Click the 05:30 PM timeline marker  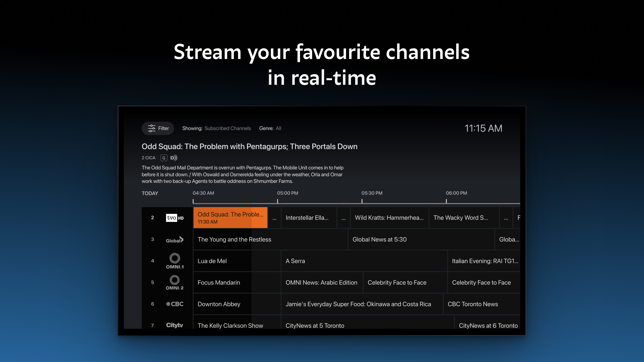pos(372,193)
